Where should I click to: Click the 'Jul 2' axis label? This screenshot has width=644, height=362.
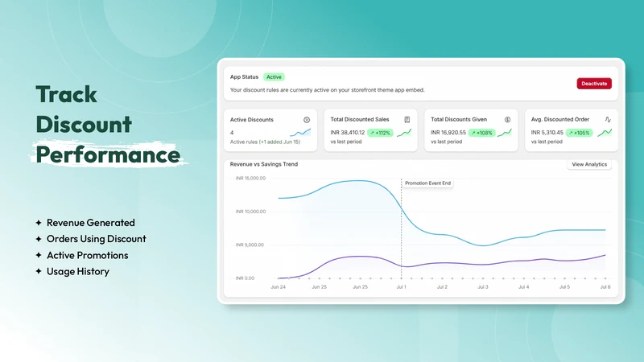[442, 287]
